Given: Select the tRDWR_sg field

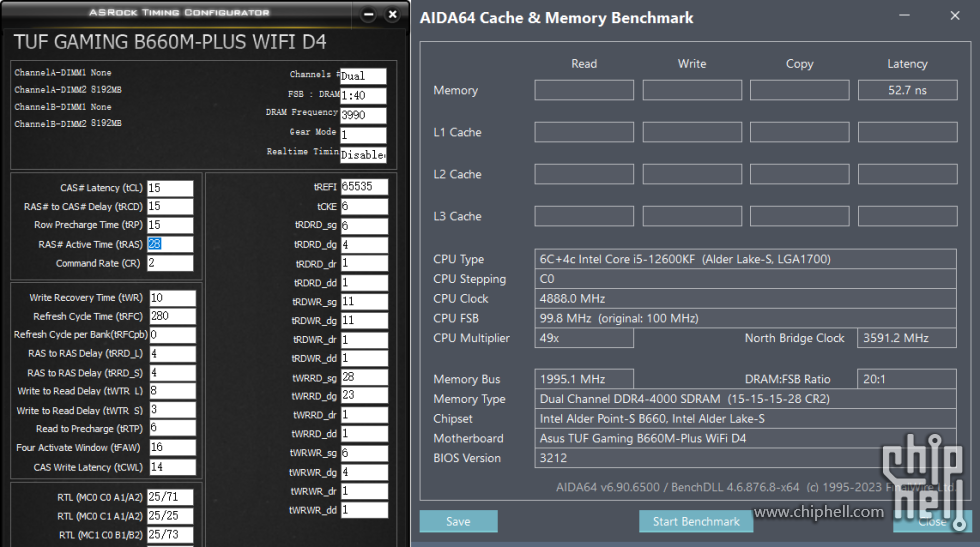Looking at the screenshot, I should point(364,301).
